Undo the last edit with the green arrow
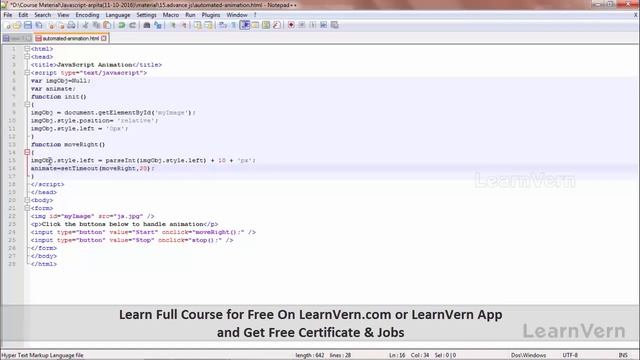 point(121,25)
